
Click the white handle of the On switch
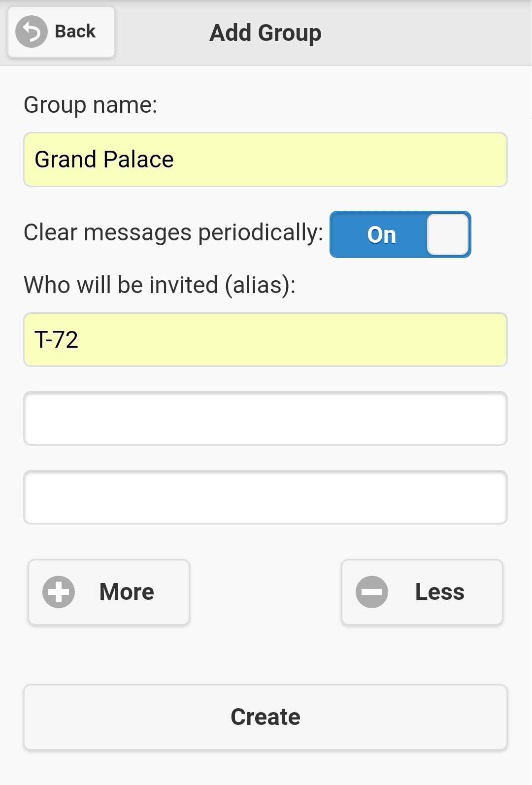pyautogui.click(x=447, y=234)
